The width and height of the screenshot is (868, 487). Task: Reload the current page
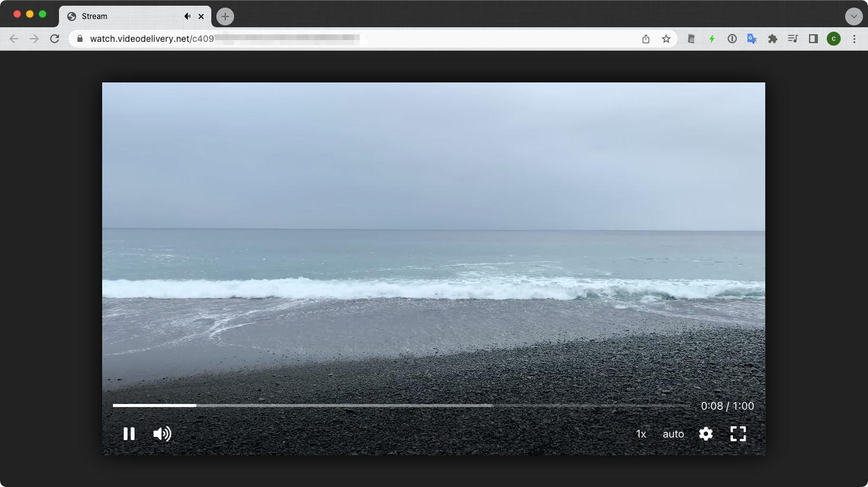click(55, 39)
